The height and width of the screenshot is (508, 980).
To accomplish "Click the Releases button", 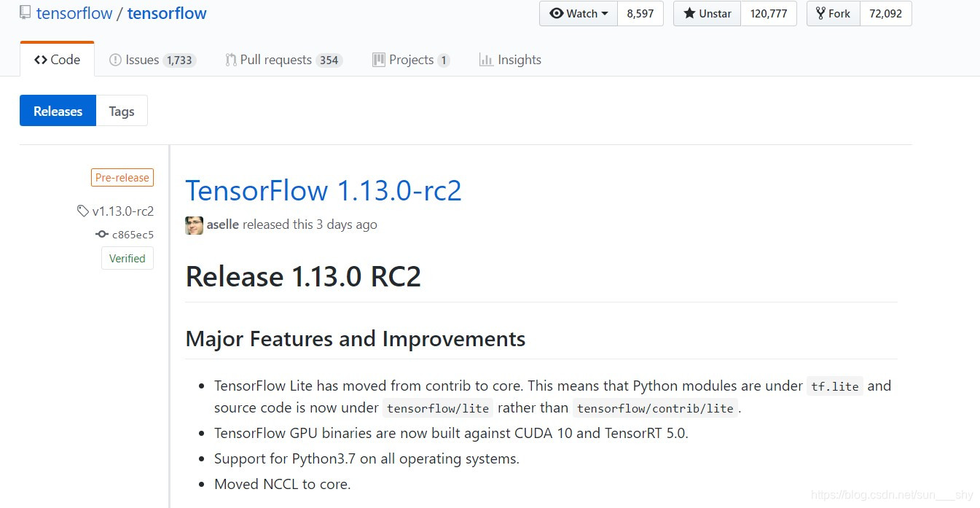I will point(58,111).
